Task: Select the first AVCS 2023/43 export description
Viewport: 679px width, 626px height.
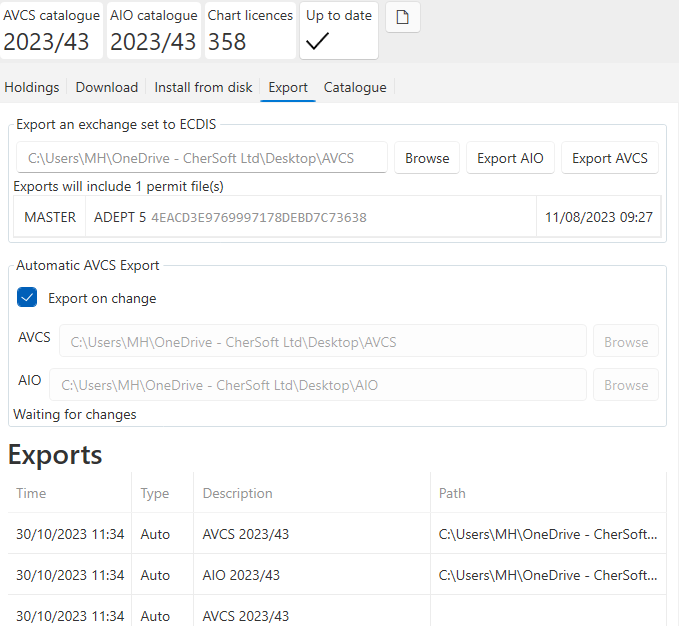Action: (x=246, y=534)
